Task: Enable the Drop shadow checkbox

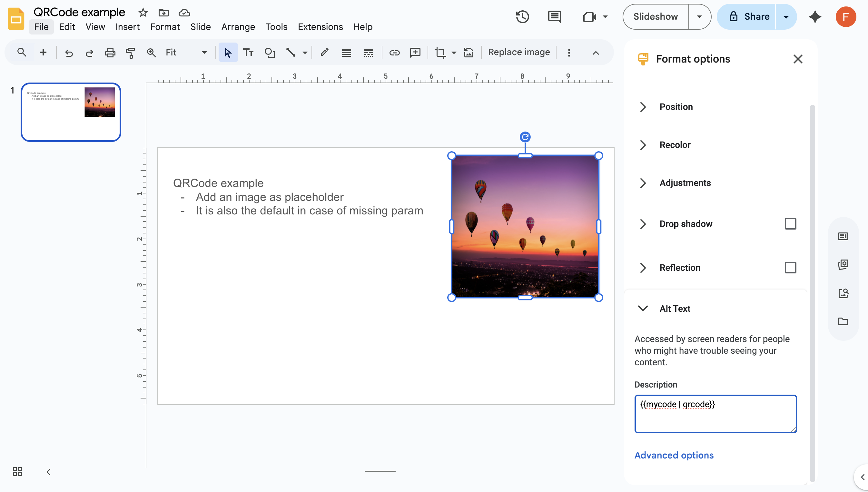Action: (x=790, y=224)
